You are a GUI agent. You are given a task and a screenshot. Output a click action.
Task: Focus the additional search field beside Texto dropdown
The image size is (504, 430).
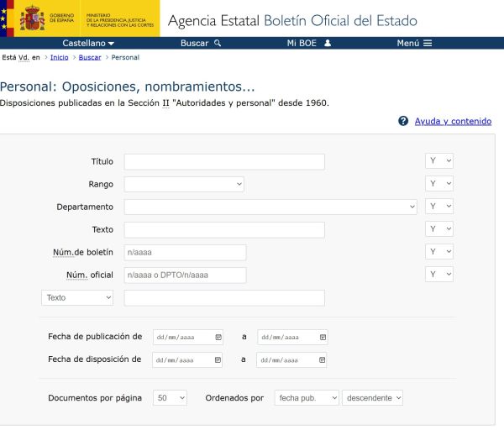[x=224, y=298]
